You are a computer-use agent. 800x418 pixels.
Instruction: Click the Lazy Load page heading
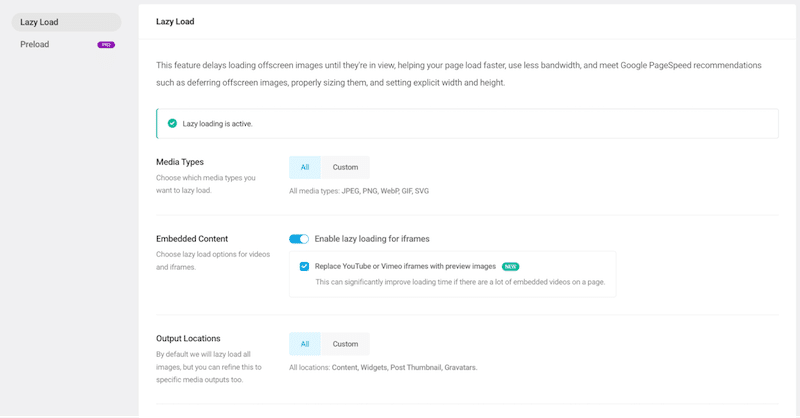(x=178, y=20)
